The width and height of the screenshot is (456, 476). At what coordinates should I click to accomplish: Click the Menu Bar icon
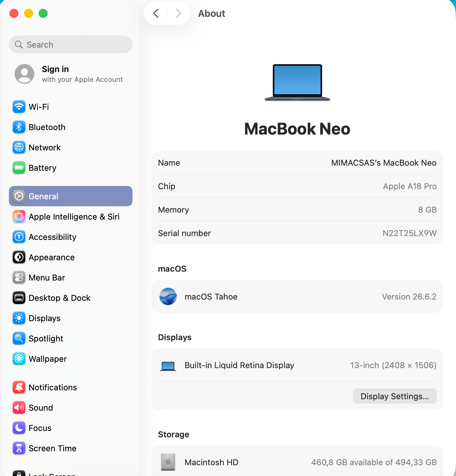coord(19,278)
